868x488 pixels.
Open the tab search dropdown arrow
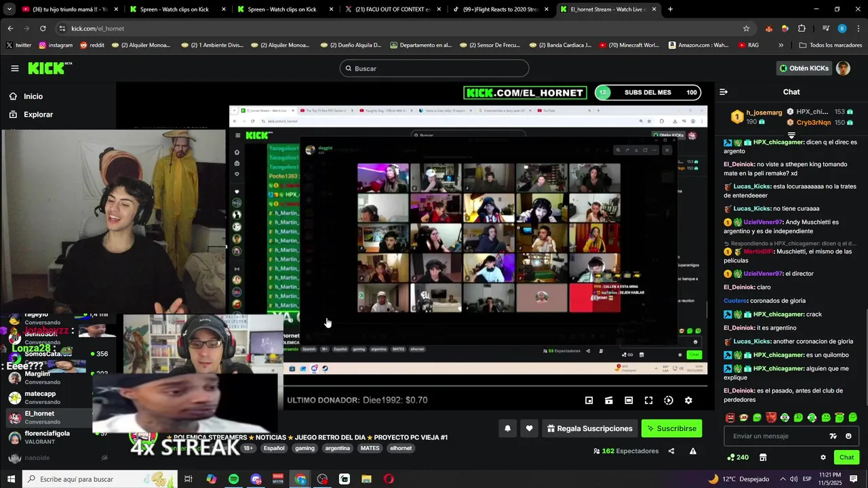click(9, 9)
